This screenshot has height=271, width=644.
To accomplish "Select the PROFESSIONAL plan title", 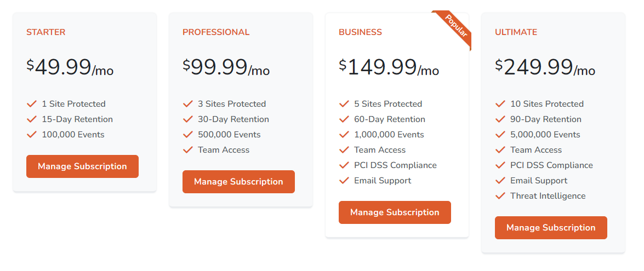I will tap(216, 32).
